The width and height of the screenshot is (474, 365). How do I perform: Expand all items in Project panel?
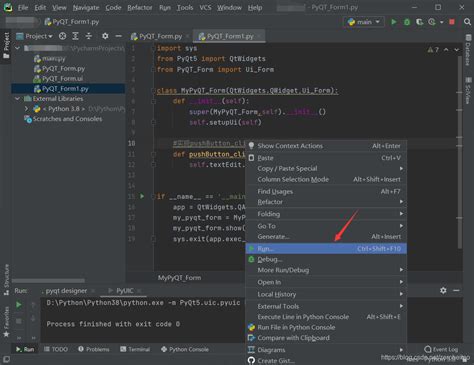coord(76,36)
